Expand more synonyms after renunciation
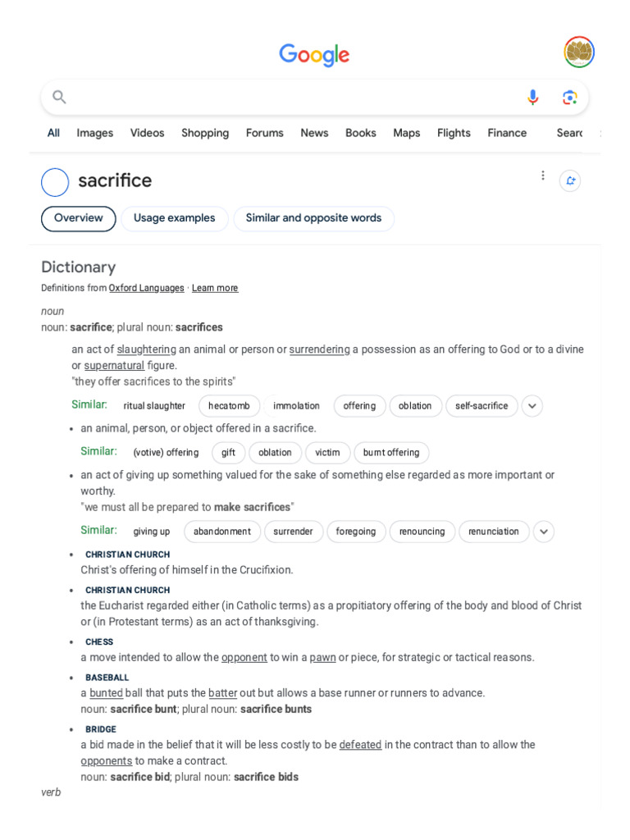630x840 pixels. pyautogui.click(x=544, y=532)
